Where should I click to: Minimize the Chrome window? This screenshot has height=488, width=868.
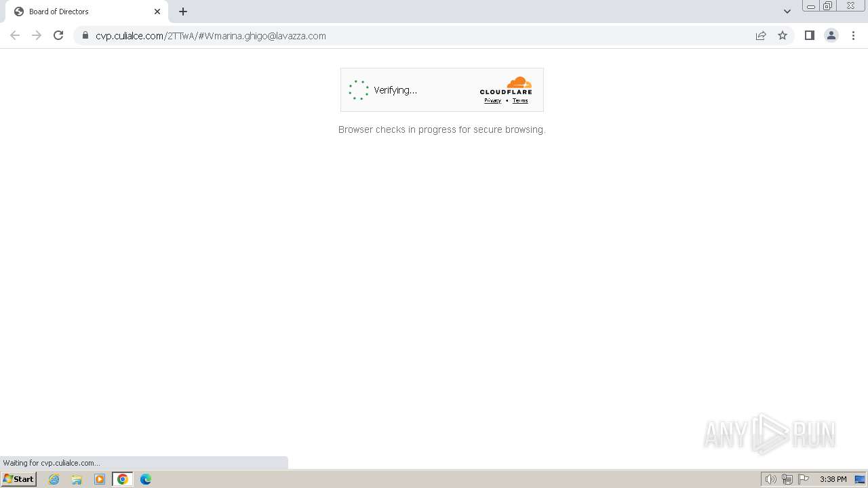810,6
